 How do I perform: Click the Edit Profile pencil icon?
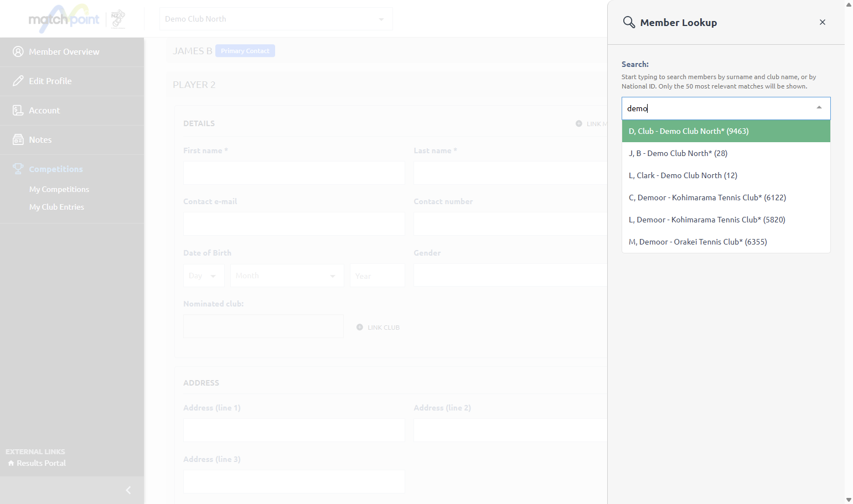tap(18, 81)
